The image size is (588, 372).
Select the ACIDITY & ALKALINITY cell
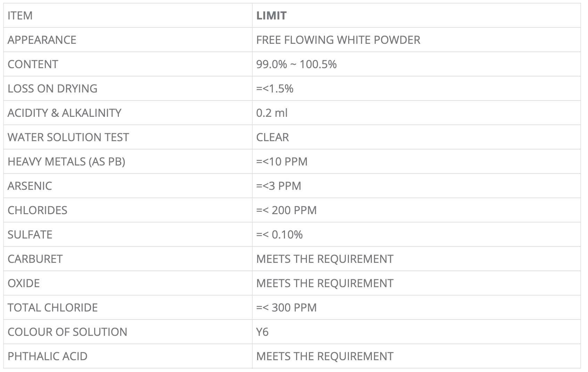(x=65, y=113)
